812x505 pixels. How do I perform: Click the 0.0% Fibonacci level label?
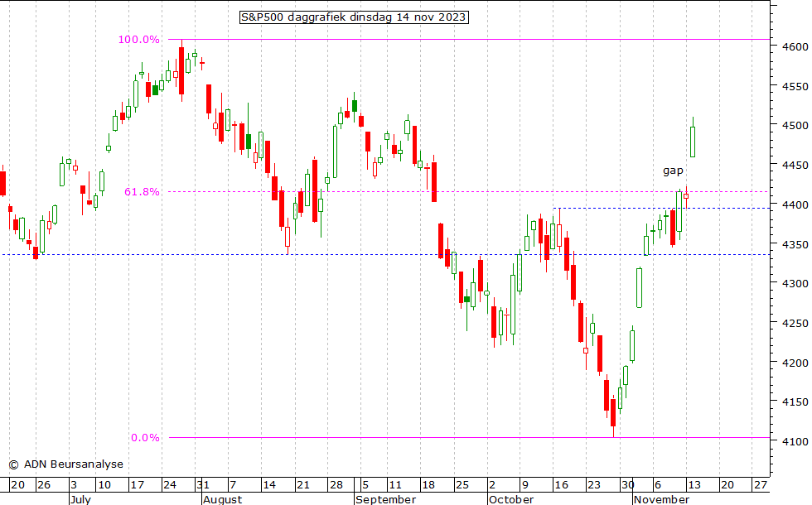145,438
